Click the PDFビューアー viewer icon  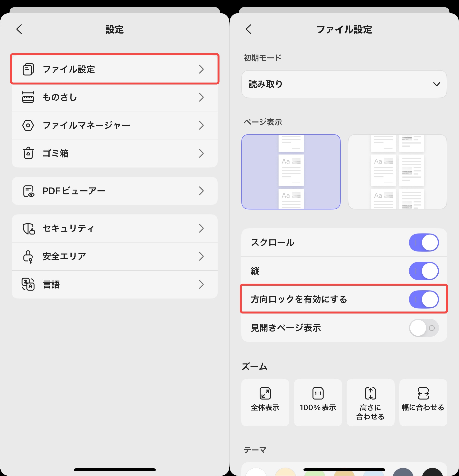point(28,191)
